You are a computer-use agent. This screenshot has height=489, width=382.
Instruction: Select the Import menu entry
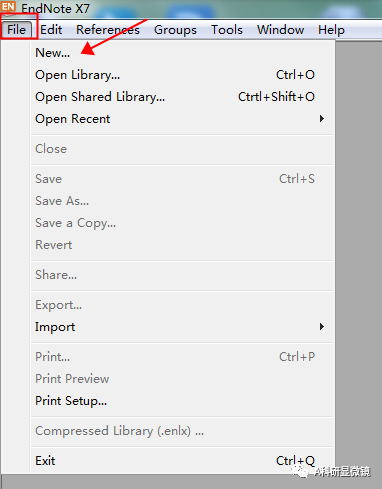(182, 327)
